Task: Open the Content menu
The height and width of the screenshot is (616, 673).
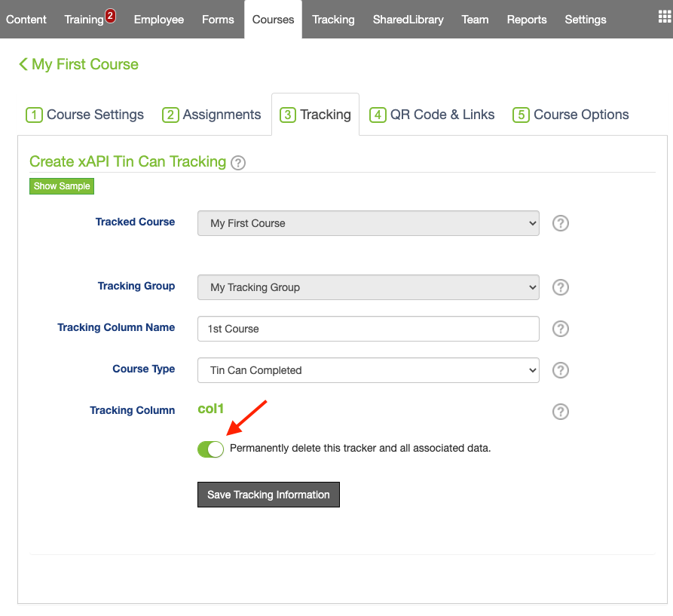Action: point(26,20)
